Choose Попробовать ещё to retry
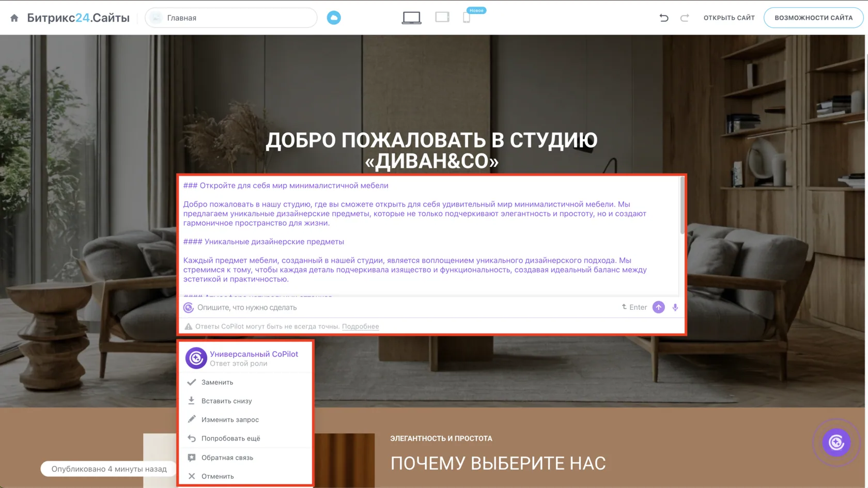The width and height of the screenshot is (868, 488). (x=245, y=438)
